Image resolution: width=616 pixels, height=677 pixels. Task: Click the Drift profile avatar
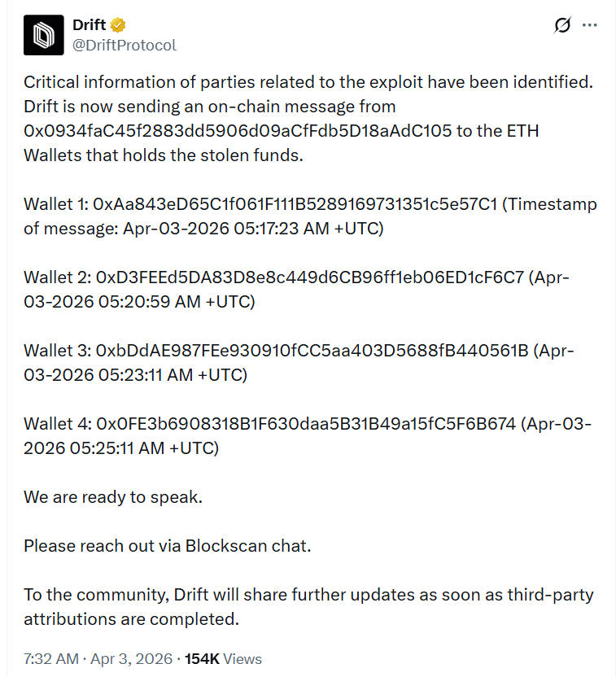(x=43, y=35)
